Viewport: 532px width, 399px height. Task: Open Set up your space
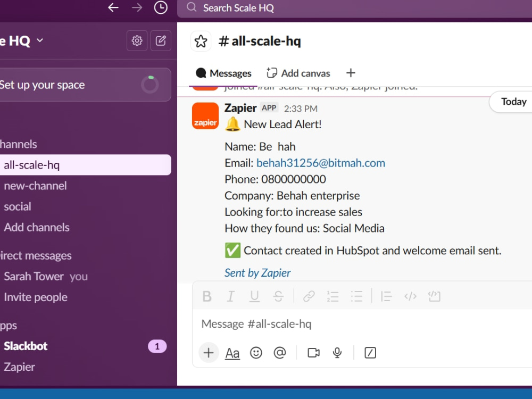85,85
